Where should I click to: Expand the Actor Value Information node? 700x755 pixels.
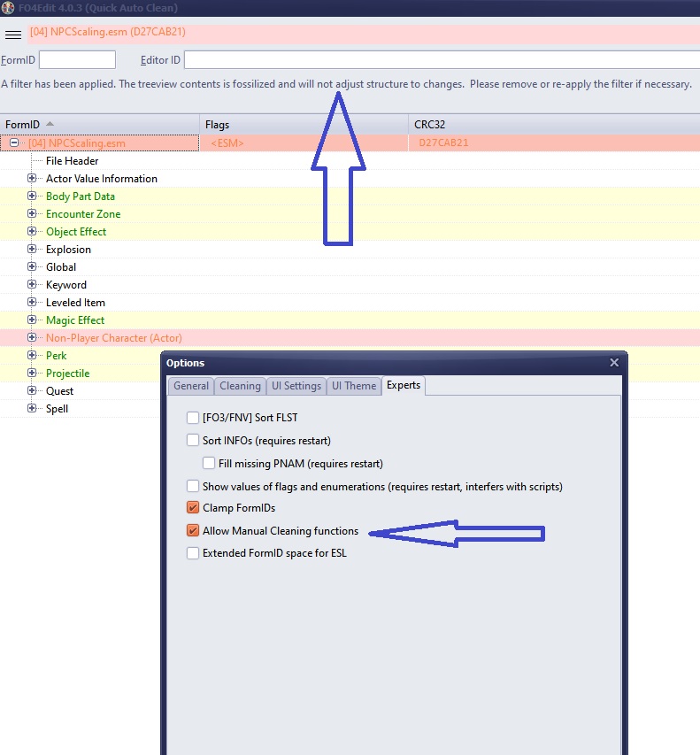[33, 179]
